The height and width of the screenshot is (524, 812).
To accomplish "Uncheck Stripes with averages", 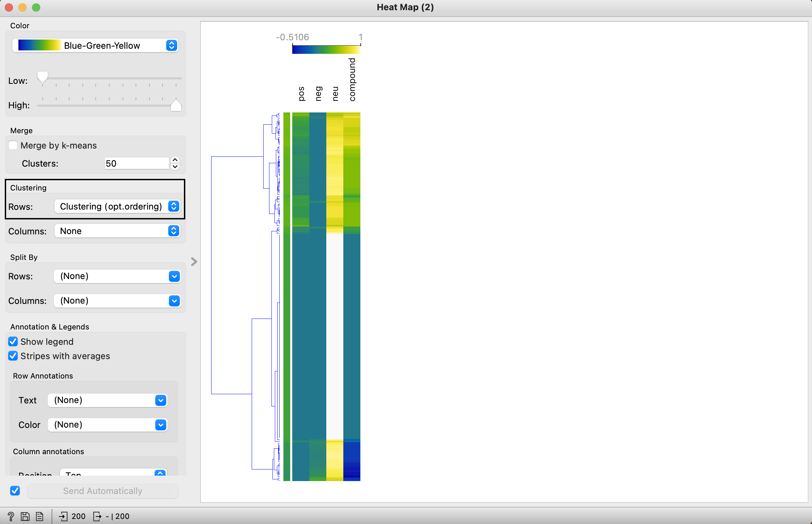I will point(13,356).
